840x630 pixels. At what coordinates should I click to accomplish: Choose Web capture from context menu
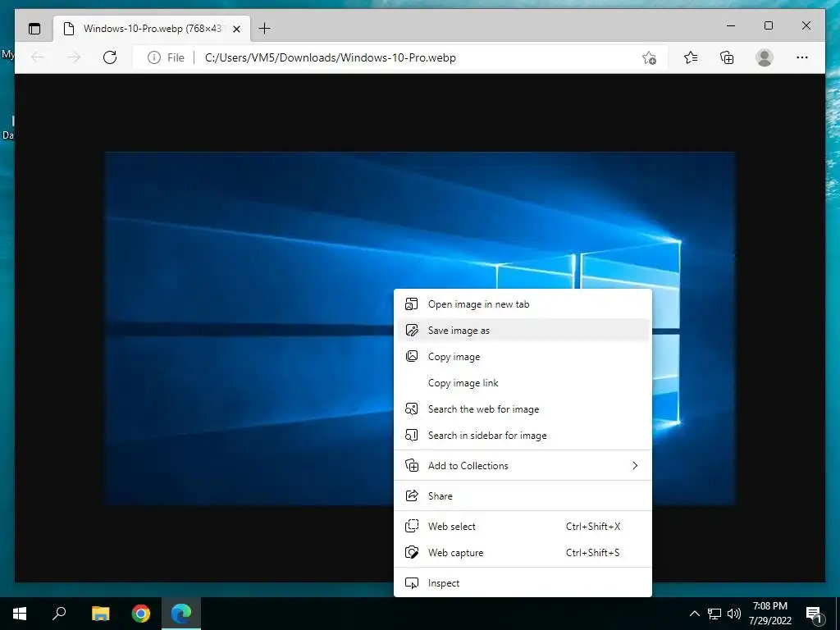point(523,553)
